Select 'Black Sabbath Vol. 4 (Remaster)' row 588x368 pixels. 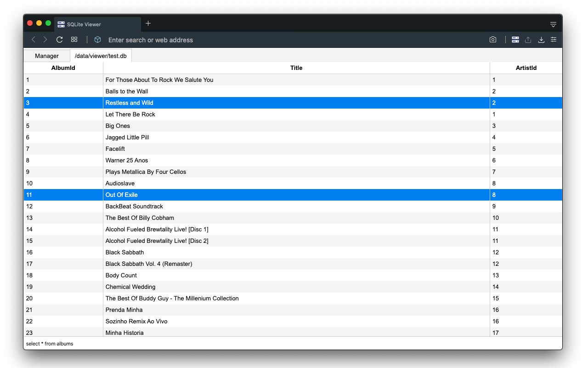[x=293, y=264]
